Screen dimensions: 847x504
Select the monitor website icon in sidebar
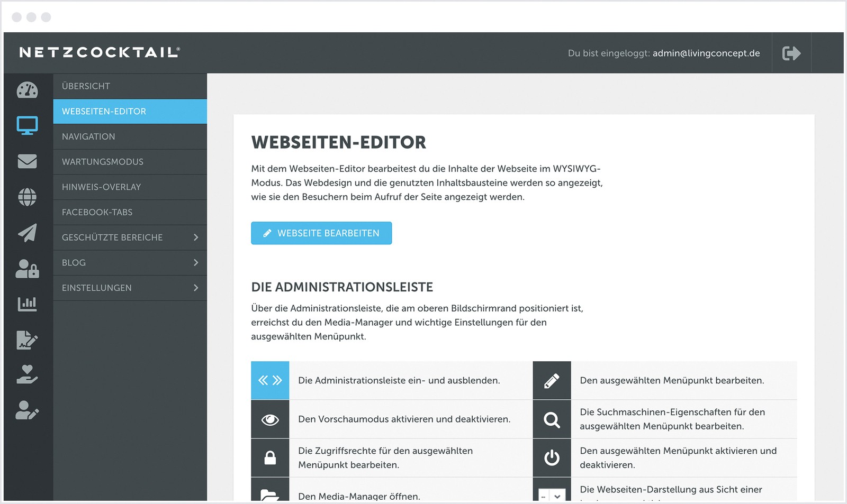pos(27,125)
